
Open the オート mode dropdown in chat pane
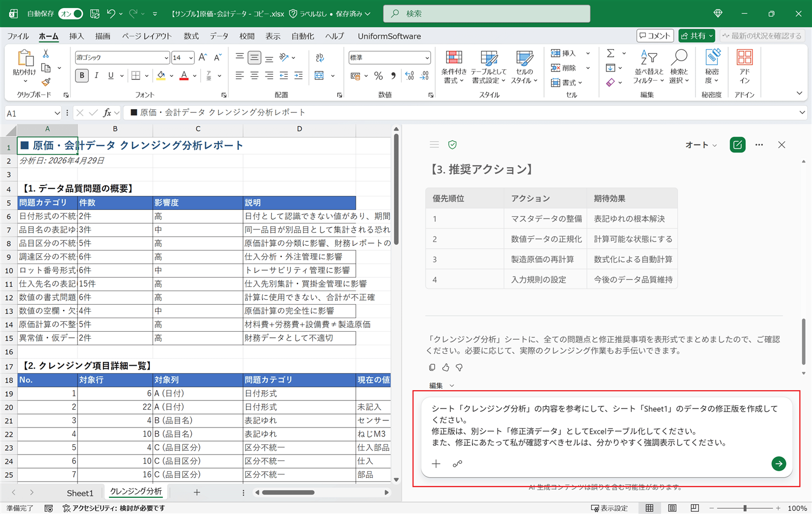pyautogui.click(x=701, y=145)
